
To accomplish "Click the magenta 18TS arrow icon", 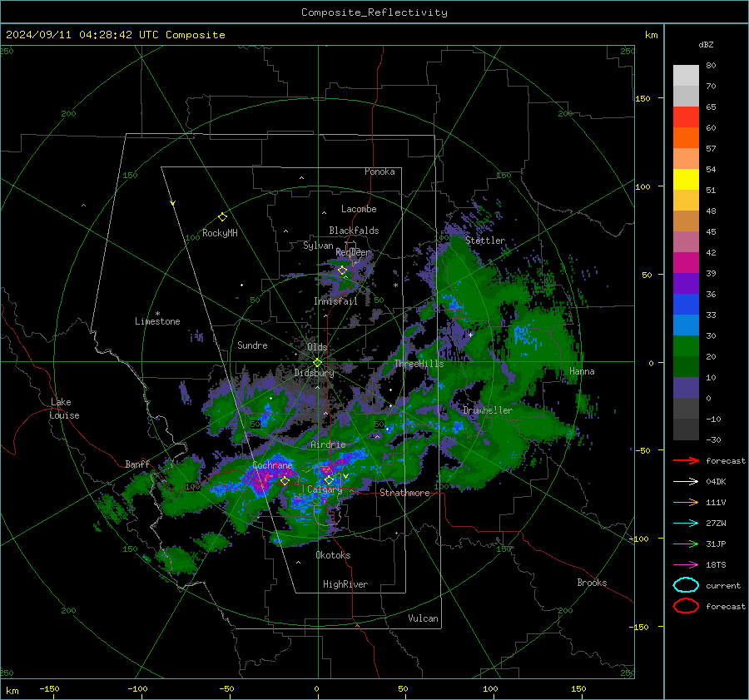I will coord(686,565).
